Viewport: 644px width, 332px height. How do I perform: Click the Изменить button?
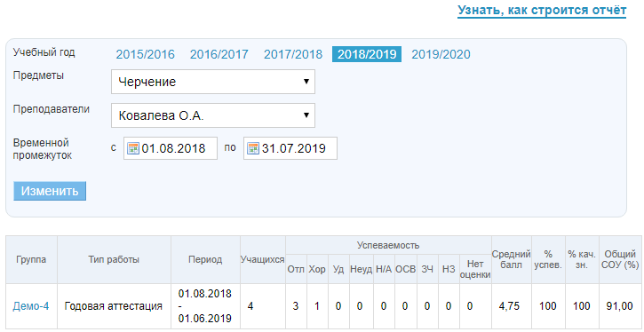[x=50, y=191]
